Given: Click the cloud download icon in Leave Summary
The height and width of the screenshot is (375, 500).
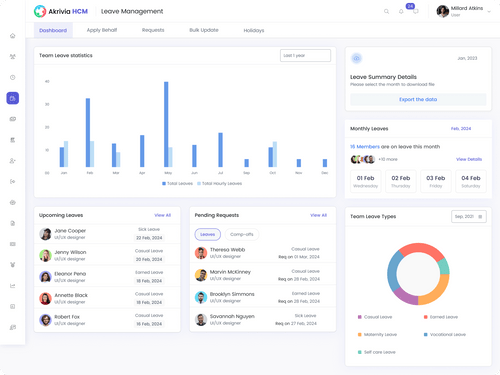Looking at the screenshot, I should pos(356,58).
